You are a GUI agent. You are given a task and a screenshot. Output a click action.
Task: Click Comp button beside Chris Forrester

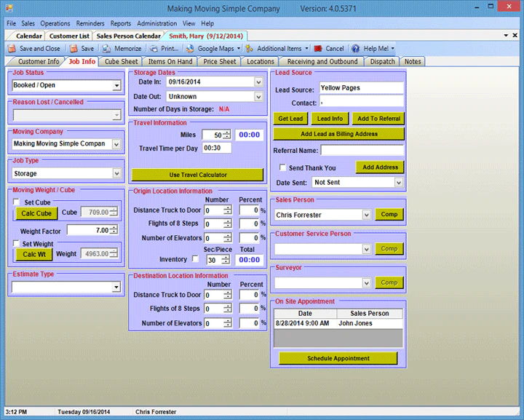(x=389, y=215)
